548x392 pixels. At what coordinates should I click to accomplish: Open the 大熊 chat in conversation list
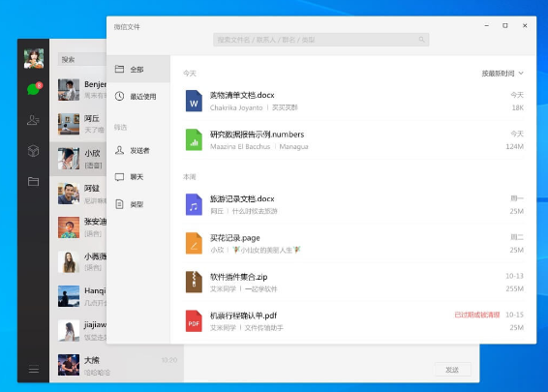[x=117, y=365]
